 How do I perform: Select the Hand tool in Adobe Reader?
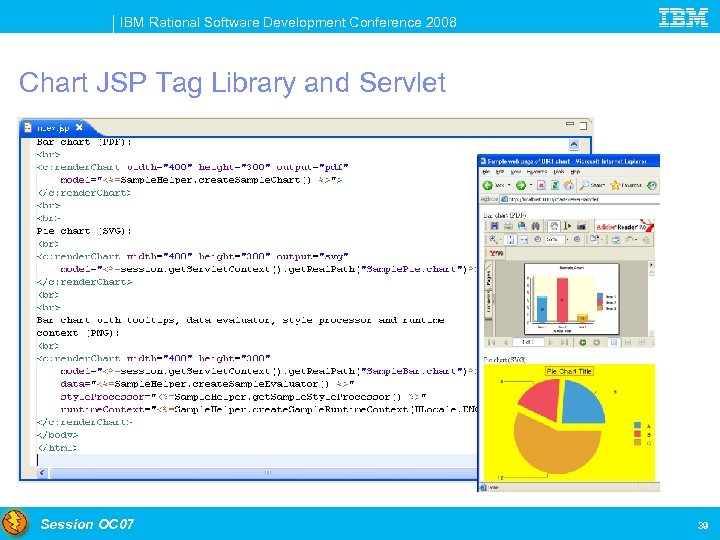coord(554,226)
